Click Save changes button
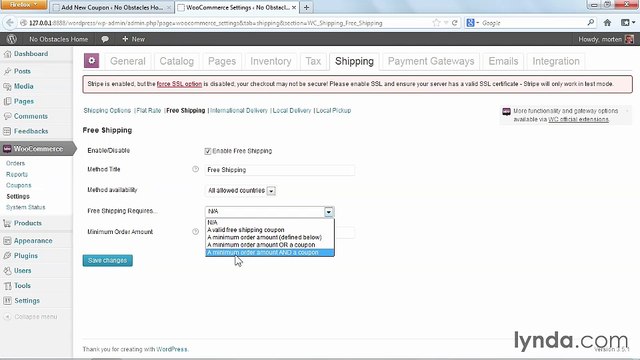Viewport: 640px width, 360px height. click(x=107, y=260)
